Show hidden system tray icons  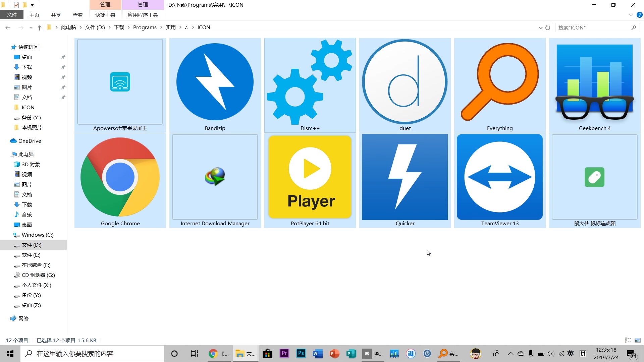(x=511, y=354)
